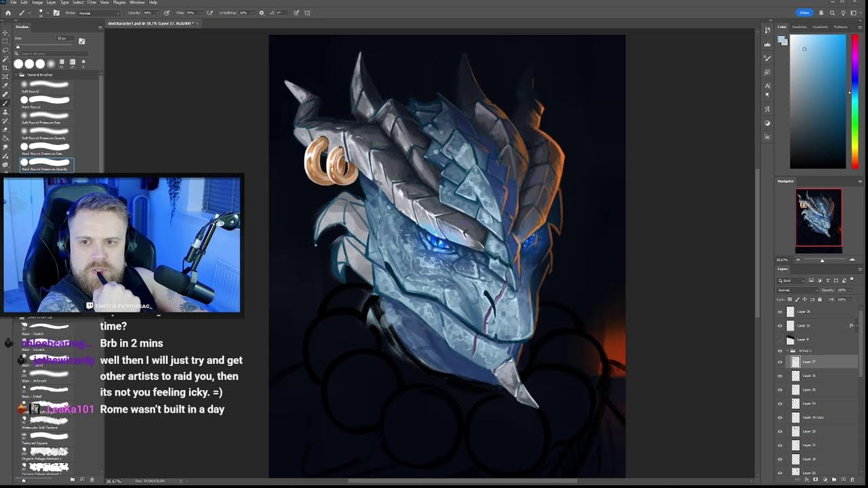Click the Navigator zoom slider
The height and width of the screenshot is (488, 868).
822,260
